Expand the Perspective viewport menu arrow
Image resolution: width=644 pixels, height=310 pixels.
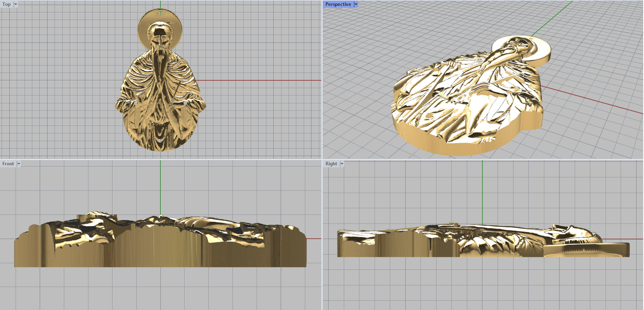coord(356,4)
